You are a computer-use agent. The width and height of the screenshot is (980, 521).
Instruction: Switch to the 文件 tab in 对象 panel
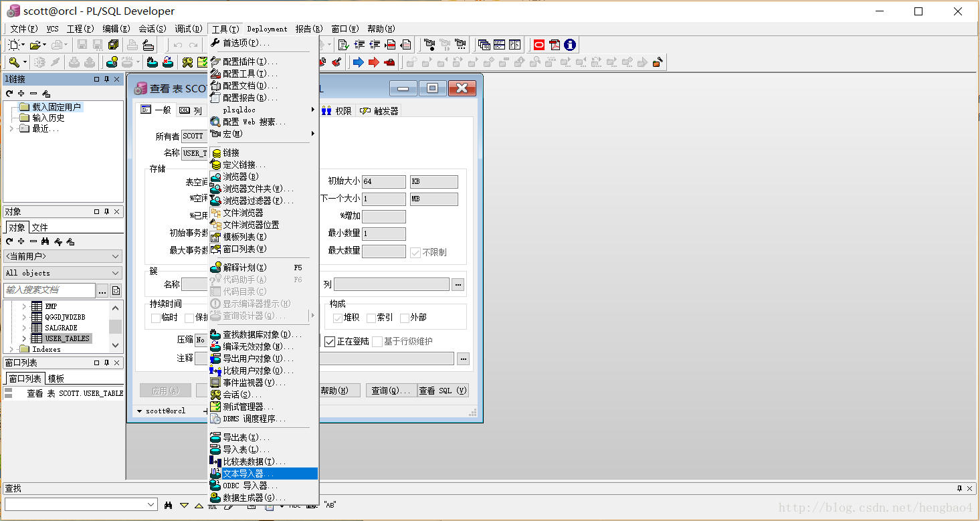point(40,227)
